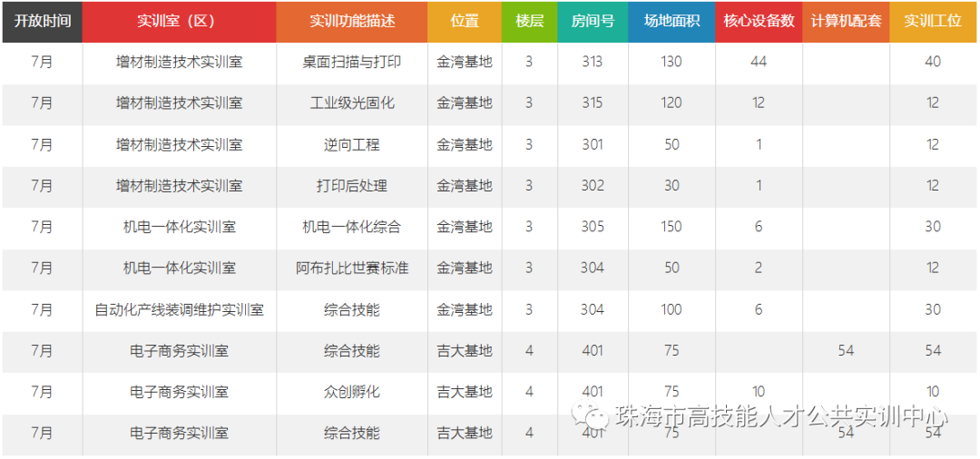This screenshot has height=459, width=980.
Task: Click 机电一体化实训室 in the 阿布扎比世赛标准 row
Action: pos(180,269)
